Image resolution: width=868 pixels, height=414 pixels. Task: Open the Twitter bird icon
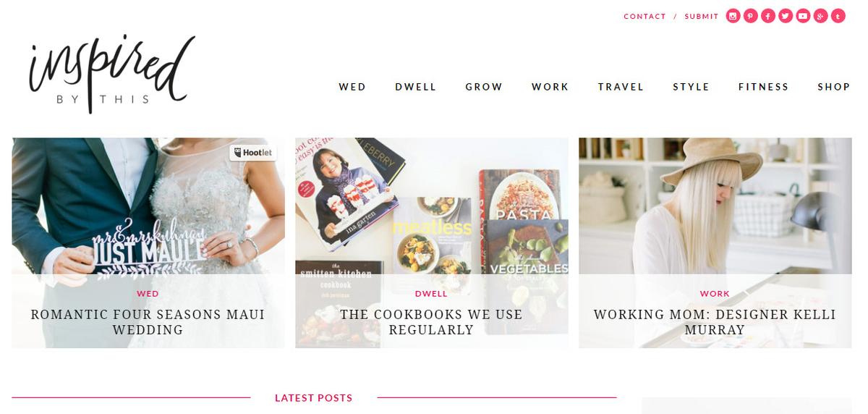tap(786, 16)
